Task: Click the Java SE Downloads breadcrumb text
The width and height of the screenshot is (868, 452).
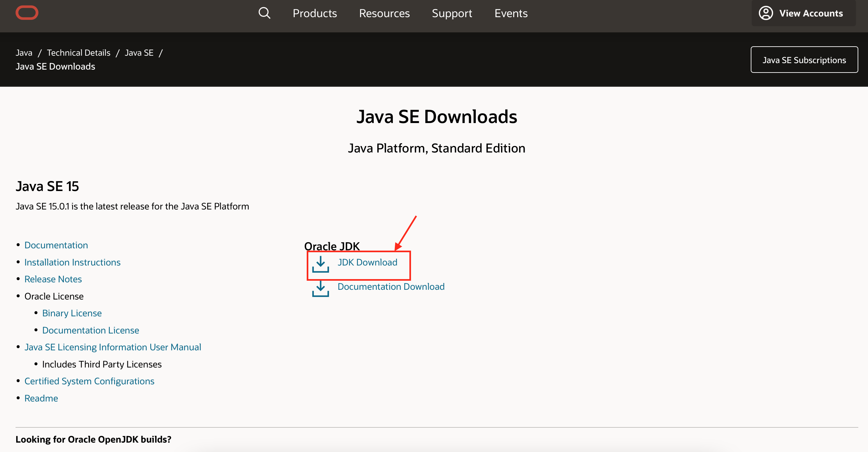Action: 55,66
